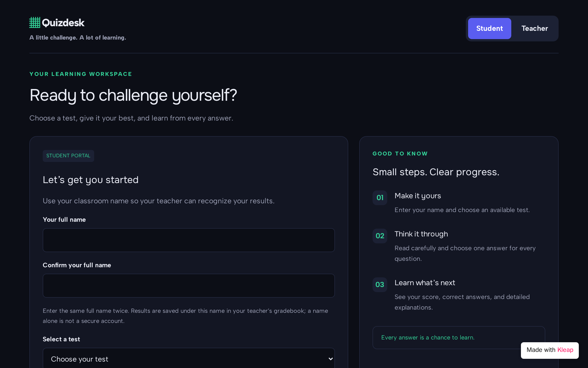Click the Quizdesk green grid logo icon

point(34,23)
